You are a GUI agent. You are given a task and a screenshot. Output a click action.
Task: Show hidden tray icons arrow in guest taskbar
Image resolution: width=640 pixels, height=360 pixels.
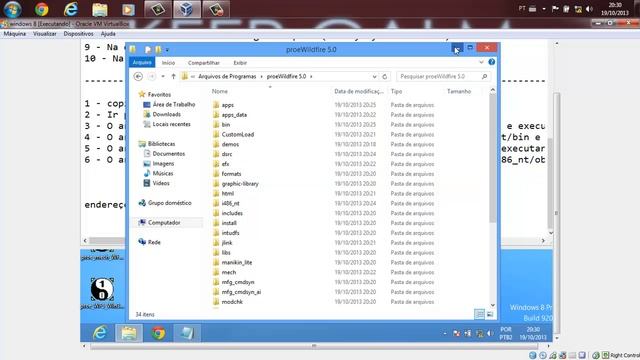coord(445,333)
